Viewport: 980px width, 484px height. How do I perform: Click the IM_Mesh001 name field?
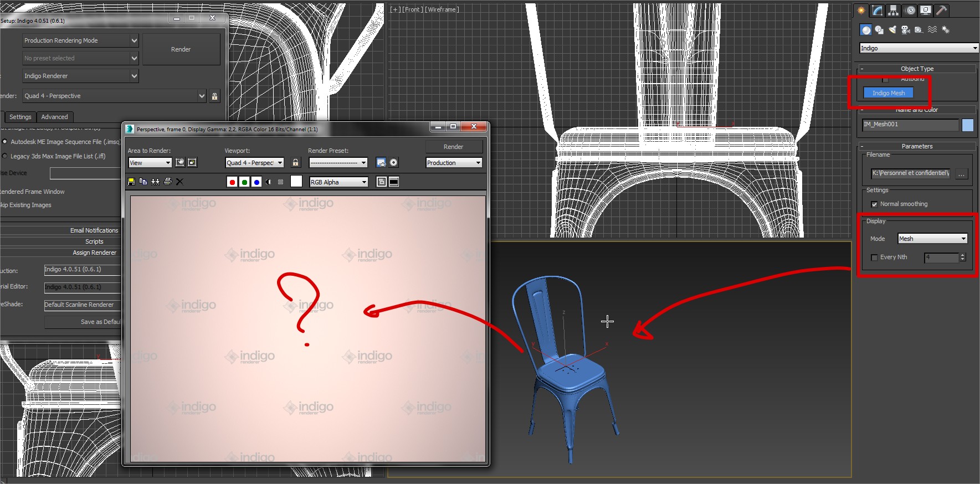click(910, 125)
